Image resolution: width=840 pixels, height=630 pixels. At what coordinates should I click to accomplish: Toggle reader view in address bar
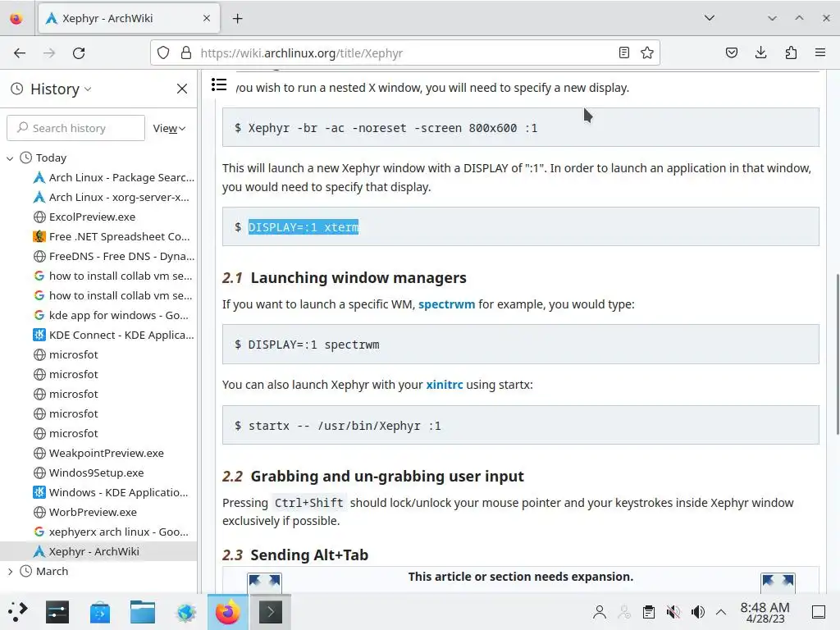(623, 53)
